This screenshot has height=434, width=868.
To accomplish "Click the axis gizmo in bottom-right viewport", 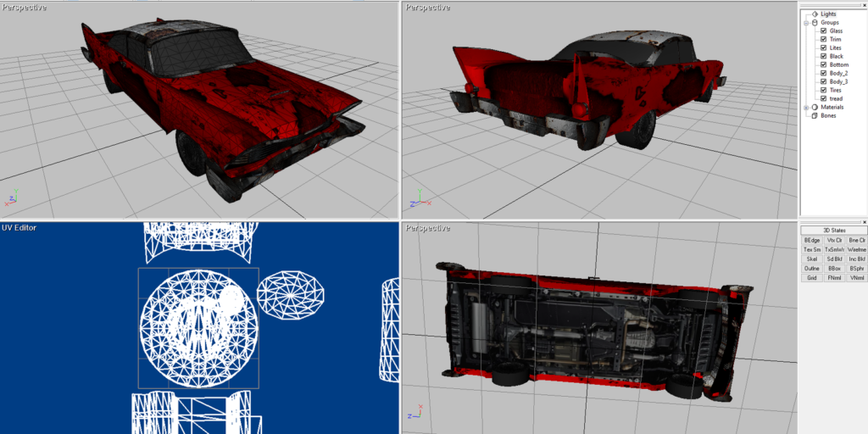I will (x=414, y=415).
